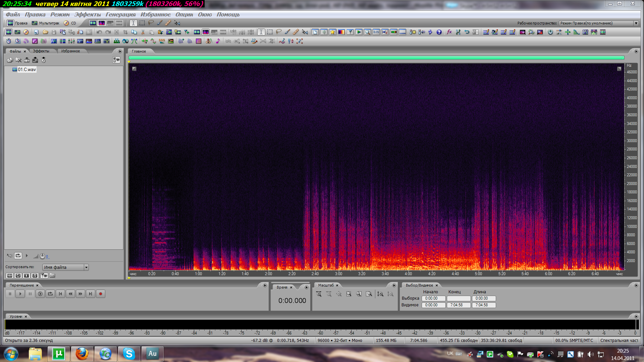Image resolution: width=644 pixels, height=362 pixels.
Task: Click the Files panel preview volume knob
Action: tap(42, 256)
